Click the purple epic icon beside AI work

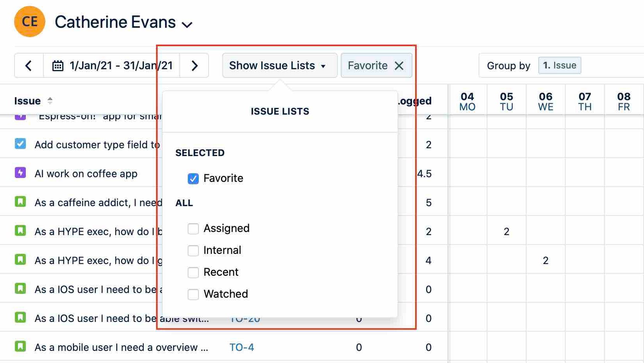click(20, 173)
